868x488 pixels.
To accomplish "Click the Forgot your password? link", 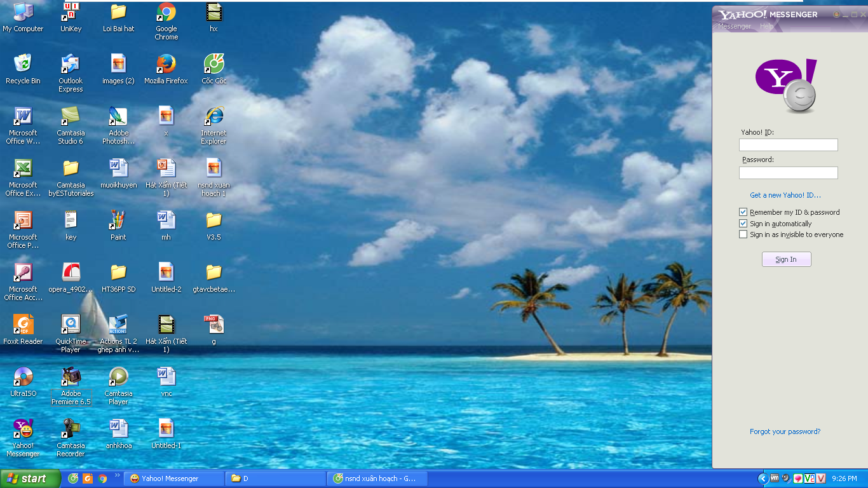I will [x=785, y=431].
